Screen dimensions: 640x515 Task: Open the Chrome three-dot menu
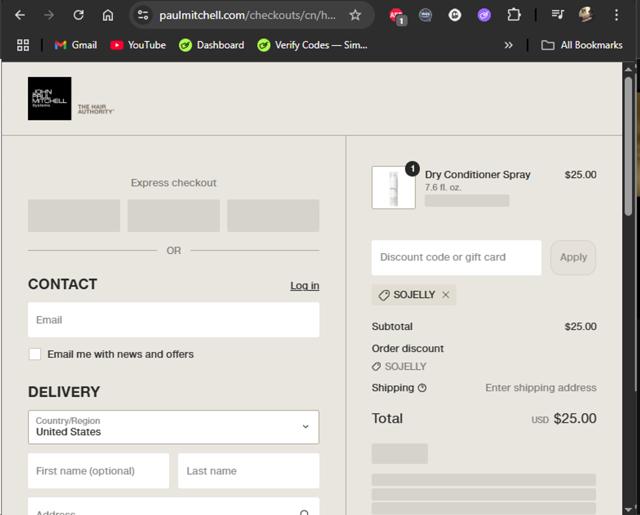coord(616,16)
